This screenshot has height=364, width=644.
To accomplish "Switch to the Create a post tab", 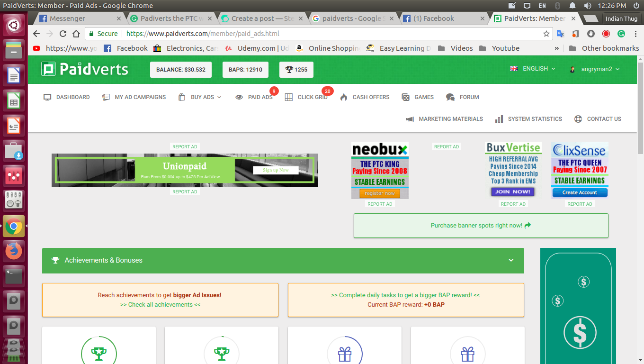I will click(x=263, y=18).
